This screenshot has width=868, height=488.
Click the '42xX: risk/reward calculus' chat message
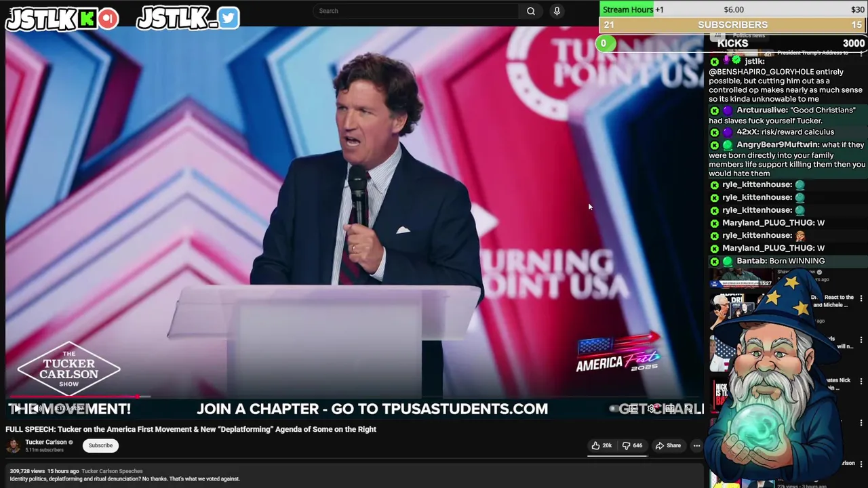[x=787, y=132]
